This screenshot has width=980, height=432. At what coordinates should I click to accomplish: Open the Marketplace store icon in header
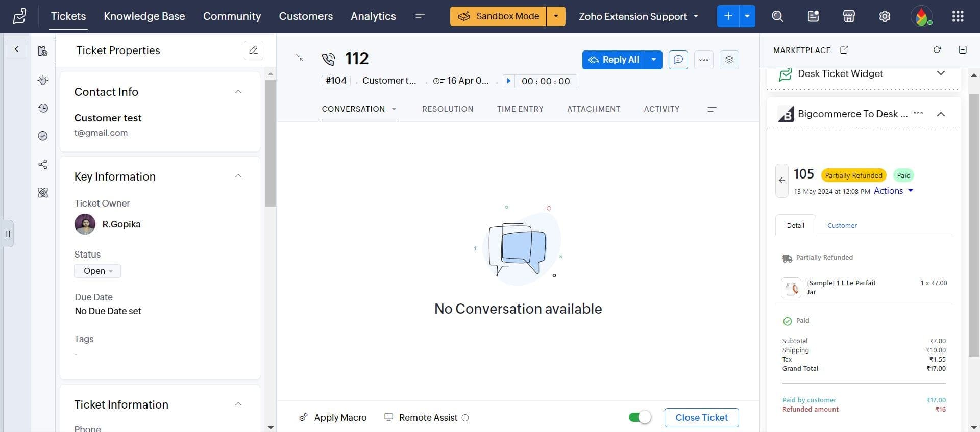click(849, 16)
